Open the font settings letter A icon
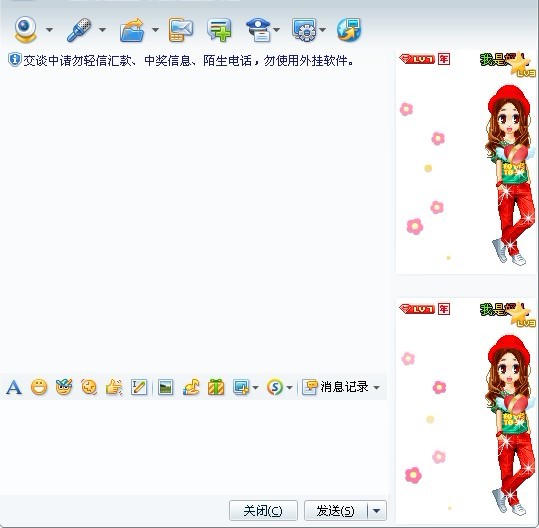The width and height of the screenshot is (539, 528). coord(14,387)
